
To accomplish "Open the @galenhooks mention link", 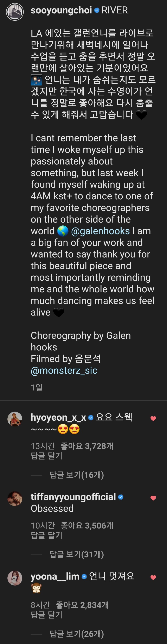I will coord(100,231).
